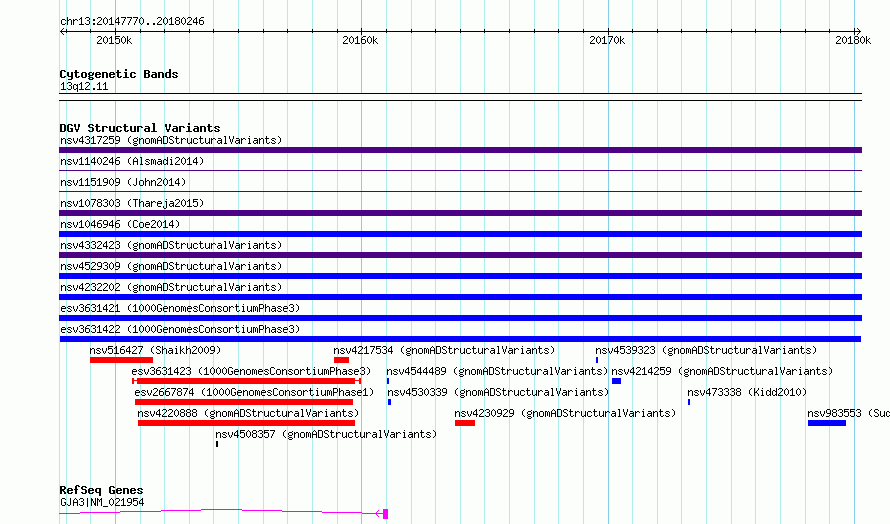
Task: Click the nsv473338 (Kidd2010) label
Action: point(747,392)
